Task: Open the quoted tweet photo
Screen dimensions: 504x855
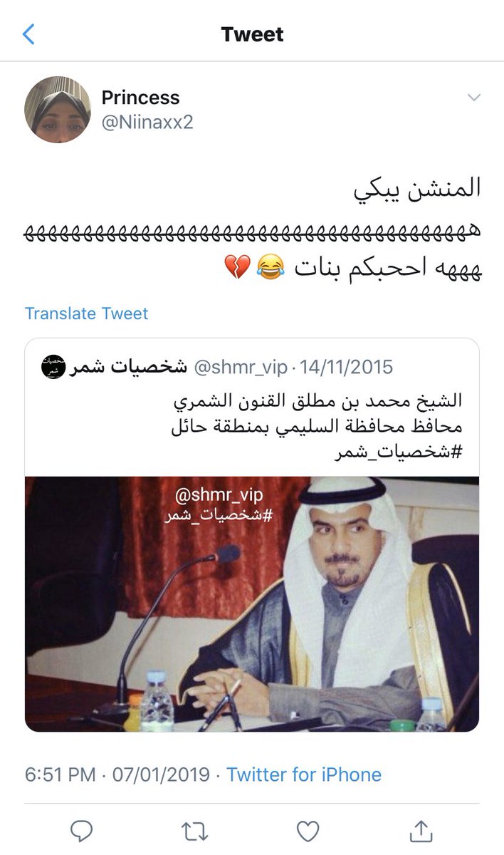Action: 252,604
